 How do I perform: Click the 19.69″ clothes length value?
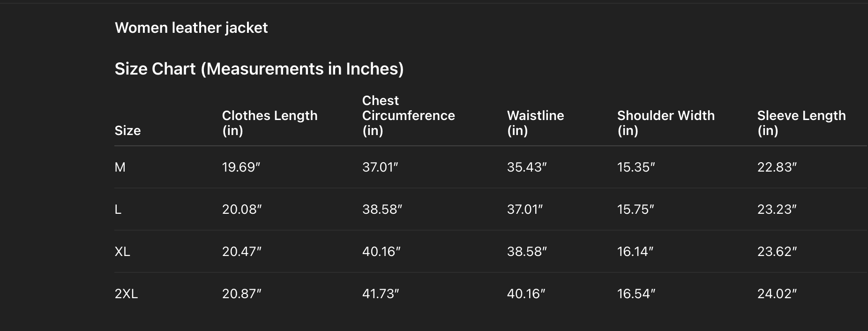tap(241, 167)
